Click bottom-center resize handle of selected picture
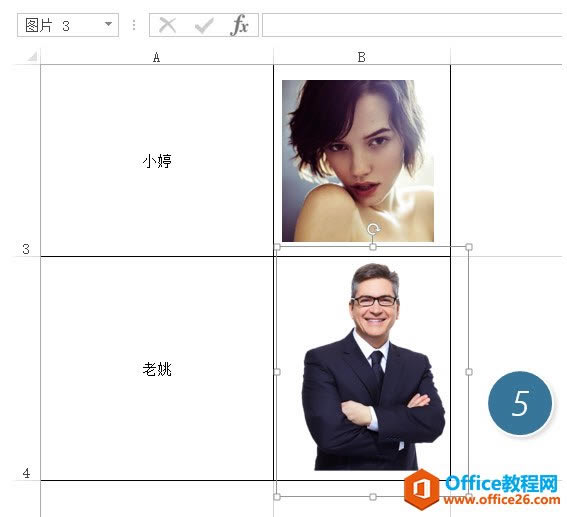 click(x=373, y=497)
